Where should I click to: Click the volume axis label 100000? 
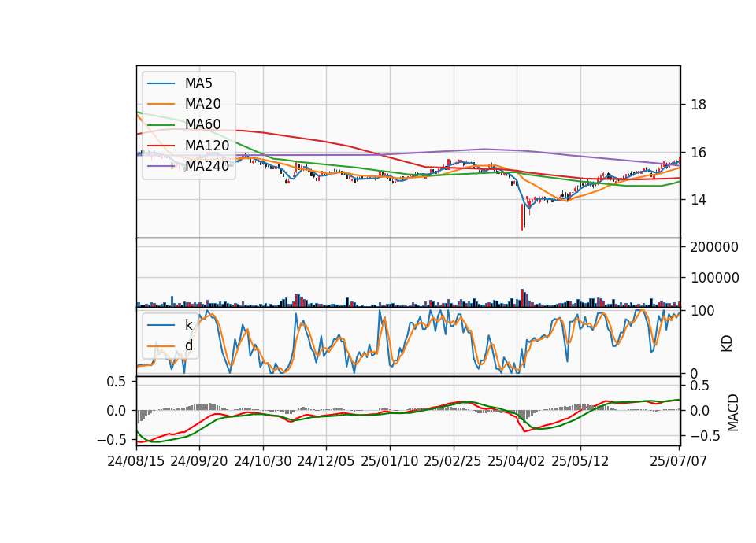[x=714, y=278]
